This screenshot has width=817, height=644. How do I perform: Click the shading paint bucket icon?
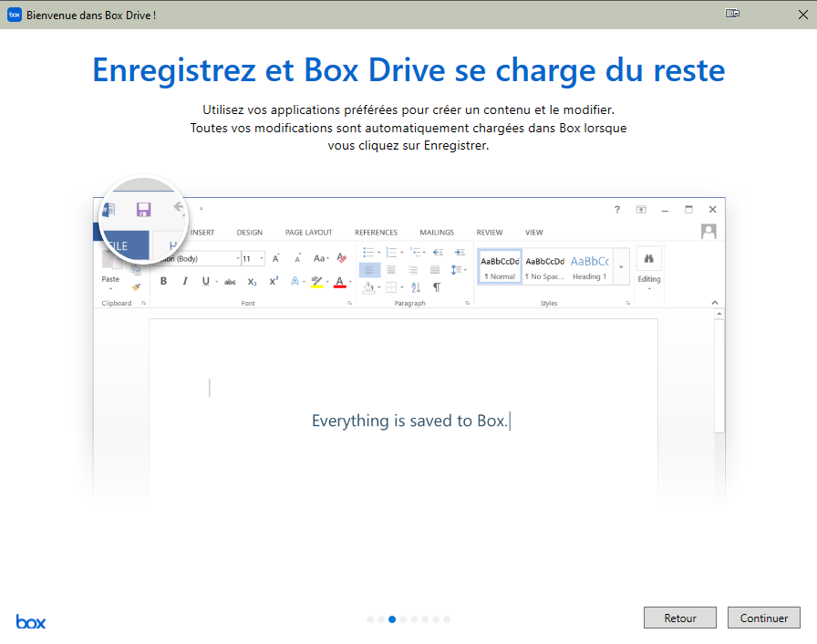click(x=368, y=287)
